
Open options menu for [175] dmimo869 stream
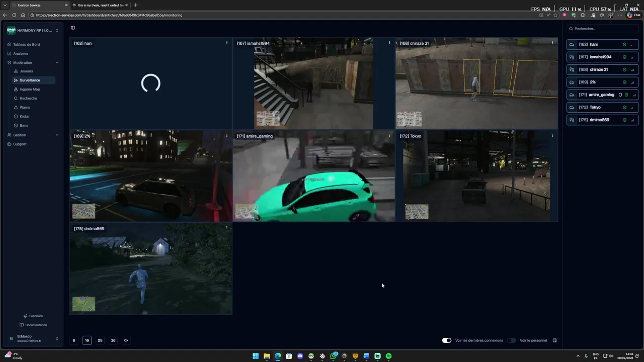coord(227,228)
